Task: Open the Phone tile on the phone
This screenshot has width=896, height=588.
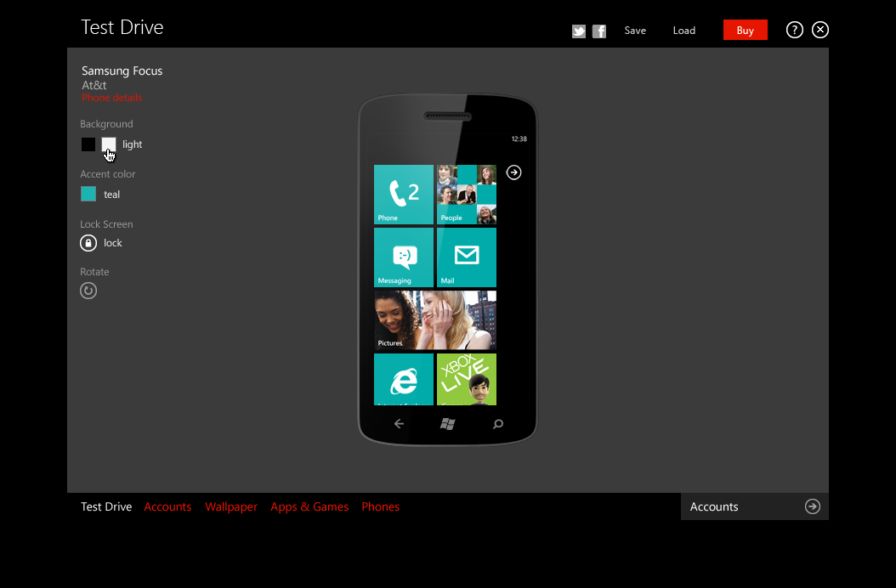Action: coord(404,195)
